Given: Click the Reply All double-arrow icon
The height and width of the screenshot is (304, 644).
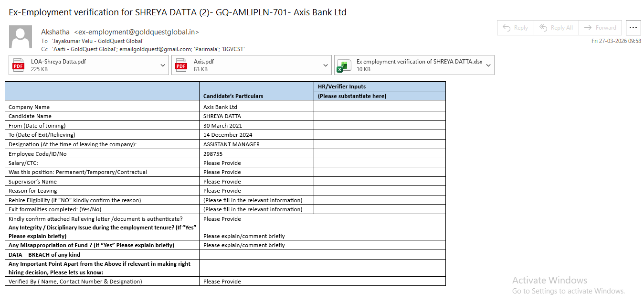Looking at the screenshot, I should 543,28.
